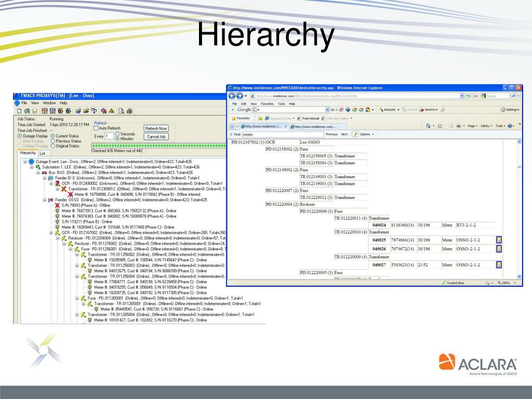Click the Cancel Job button
The width and height of the screenshot is (532, 399).
click(156, 137)
